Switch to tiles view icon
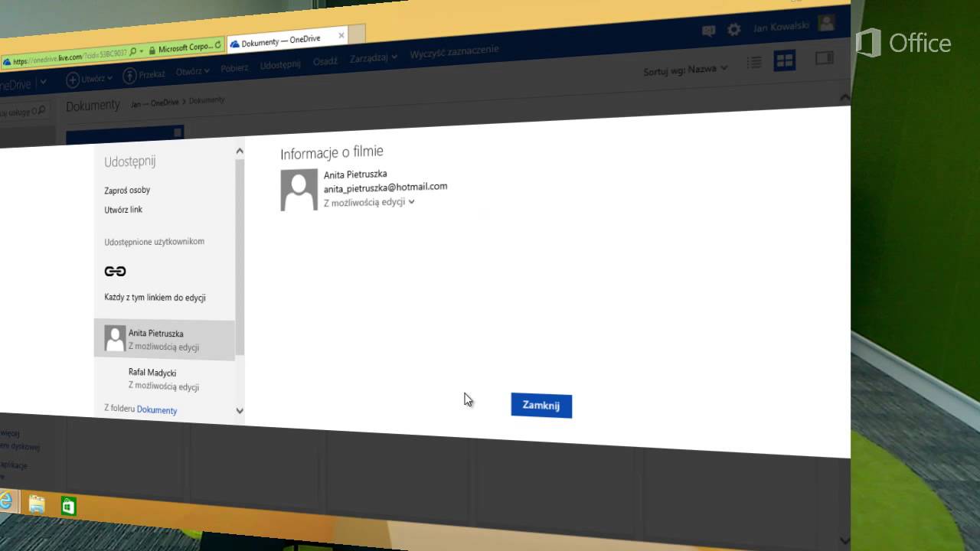Image resolution: width=980 pixels, height=551 pixels. coord(785,60)
